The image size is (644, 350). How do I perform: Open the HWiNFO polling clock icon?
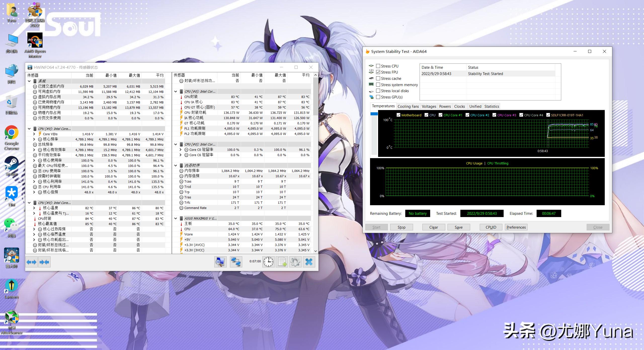tap(269, 262)
